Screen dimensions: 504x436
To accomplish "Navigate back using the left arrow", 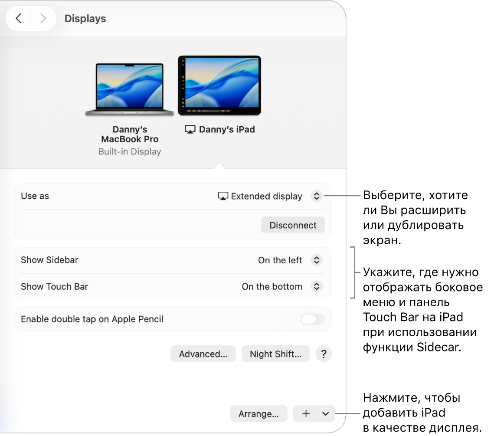I will click(19, 18).
